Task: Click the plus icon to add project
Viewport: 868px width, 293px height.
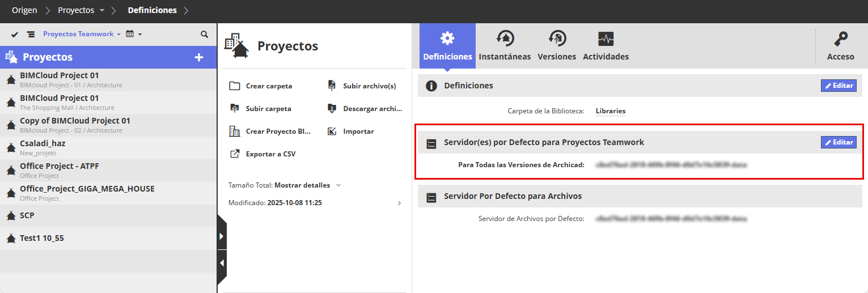Action: tap(199, 57)
